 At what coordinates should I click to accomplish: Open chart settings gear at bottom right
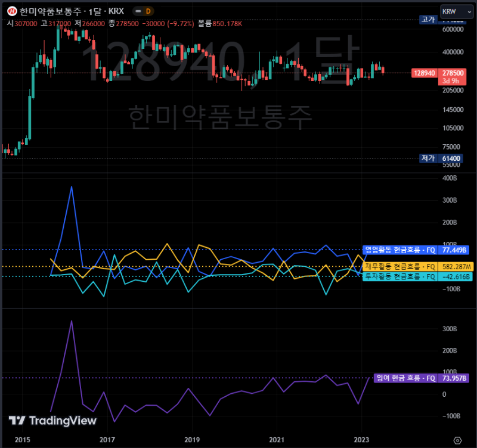[457, 440]
